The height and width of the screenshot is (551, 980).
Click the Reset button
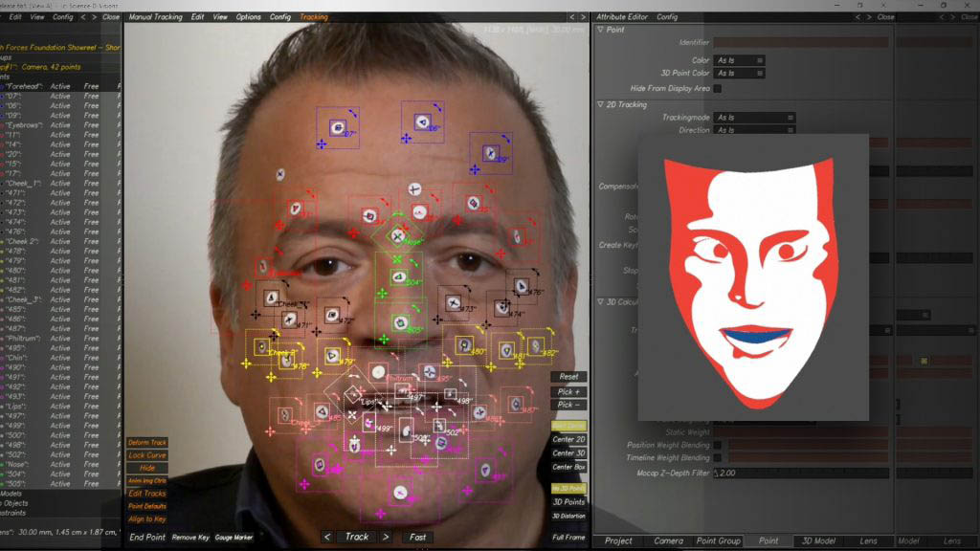(x=568, y=377)
